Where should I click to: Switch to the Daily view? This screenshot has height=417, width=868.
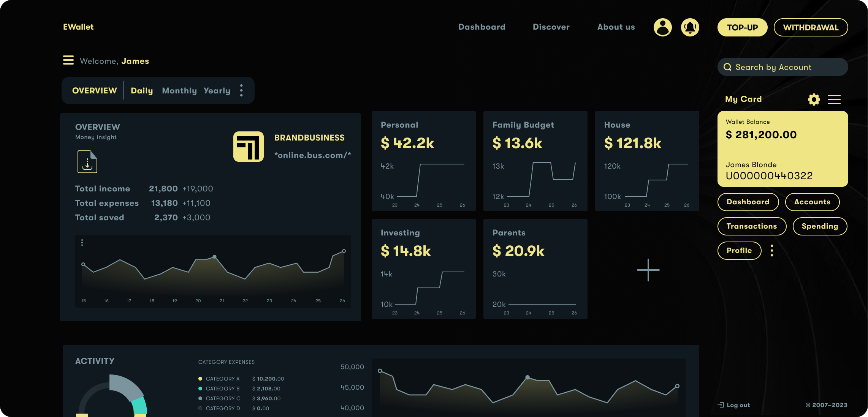coord(142,90)
